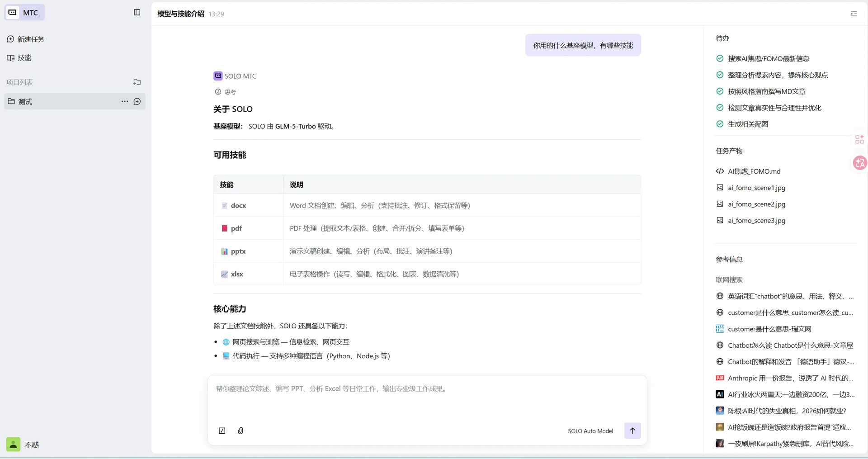Open the AI焦虑_FOMO.md artifact file

[754, 171]
